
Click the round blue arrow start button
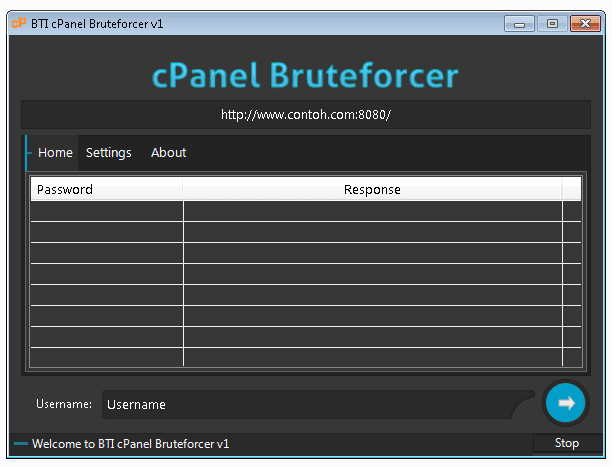tap(567, 403)
